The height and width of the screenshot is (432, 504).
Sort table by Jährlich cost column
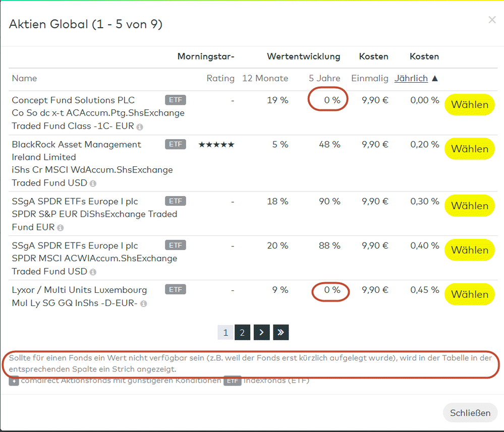[411, 78]
